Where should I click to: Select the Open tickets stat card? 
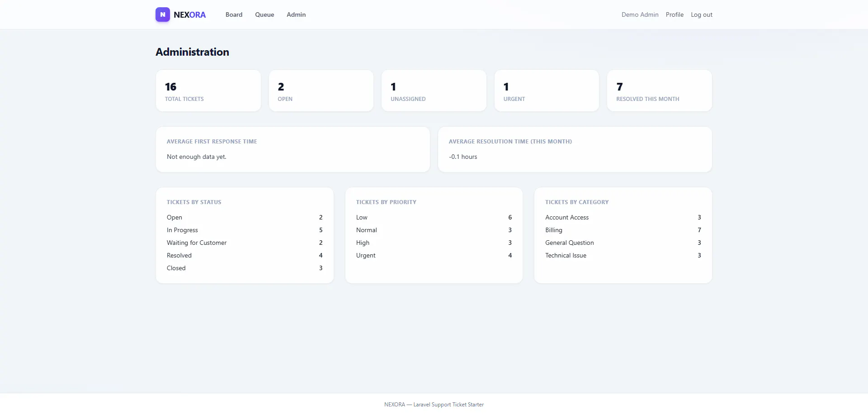[x=321, y=91]
